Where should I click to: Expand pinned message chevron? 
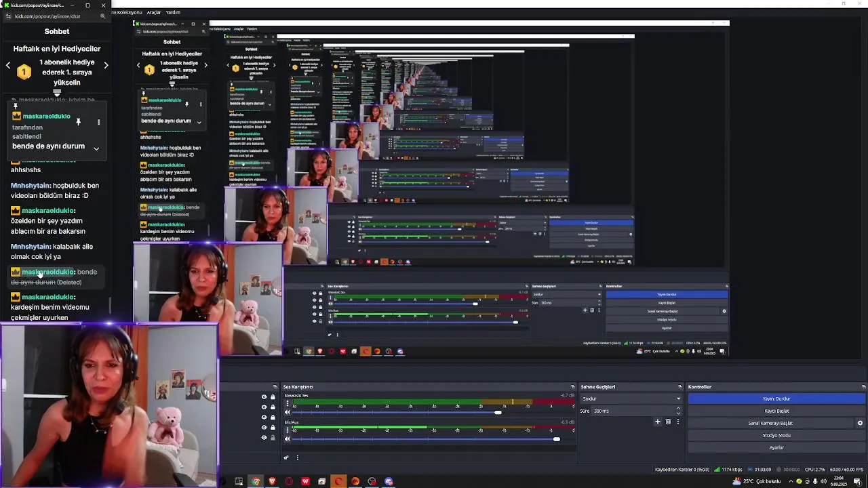[96, 148]
